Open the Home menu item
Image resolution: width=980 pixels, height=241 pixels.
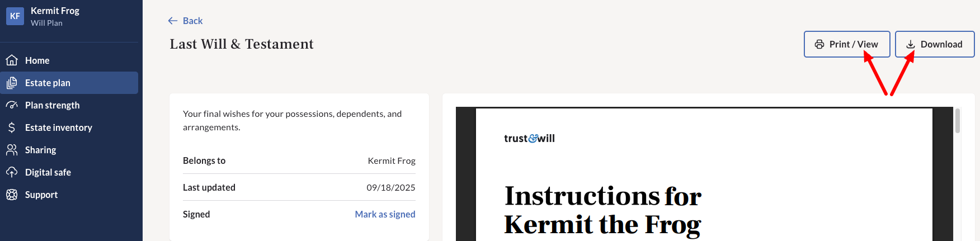[x=37, y=60]
